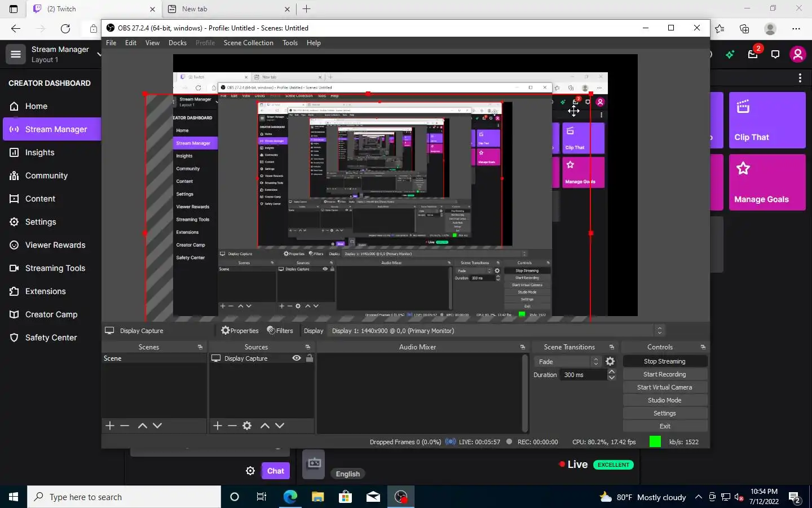Open Content in Twitch sidebar
This screenshot has height=508, width=812.
coord(40,199)
